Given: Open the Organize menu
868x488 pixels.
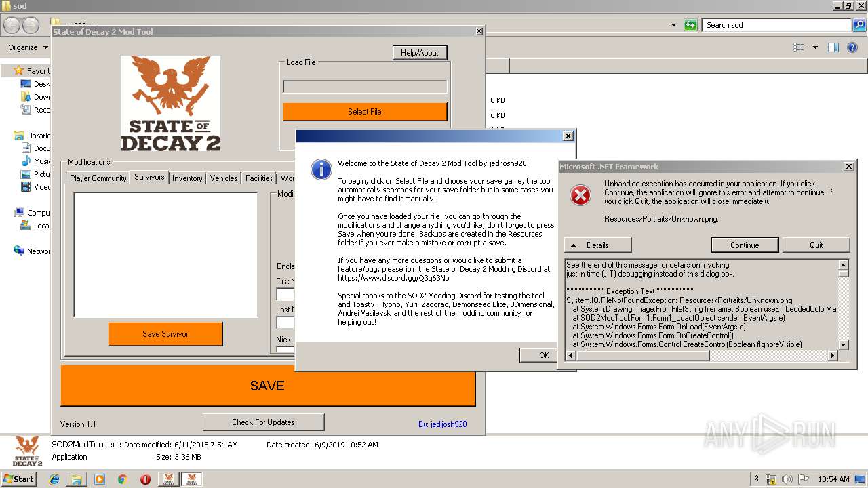Looking at the screenshot, I should tap(28, 47).
